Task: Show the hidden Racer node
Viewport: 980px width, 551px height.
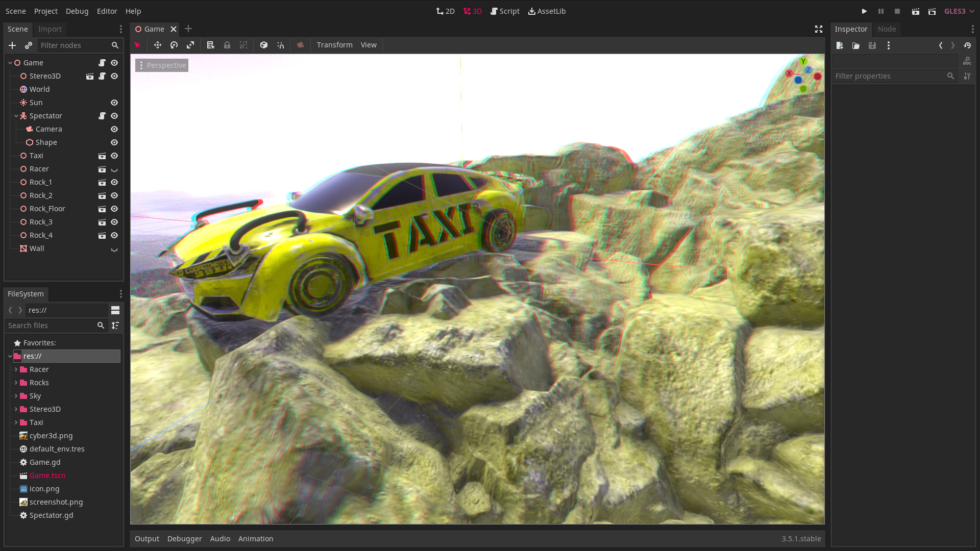Action: tap(114, 169)
